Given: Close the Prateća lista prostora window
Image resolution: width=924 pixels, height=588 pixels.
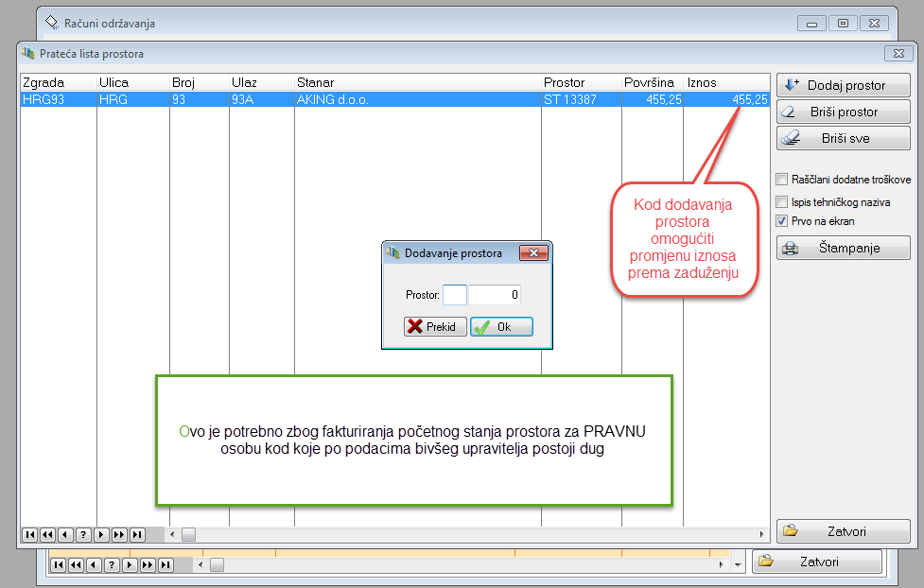Looking at the screenshot, I should pos(898,54).
